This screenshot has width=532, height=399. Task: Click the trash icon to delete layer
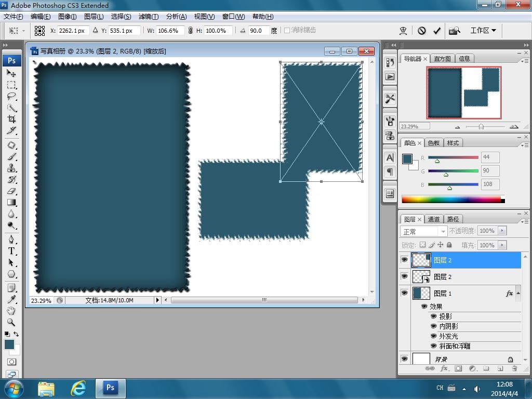click(514, 368)
